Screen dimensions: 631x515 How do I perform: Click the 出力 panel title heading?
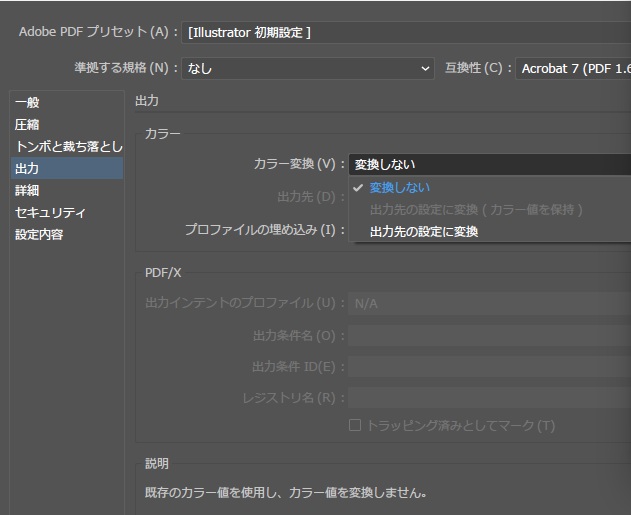pos(147,101)
